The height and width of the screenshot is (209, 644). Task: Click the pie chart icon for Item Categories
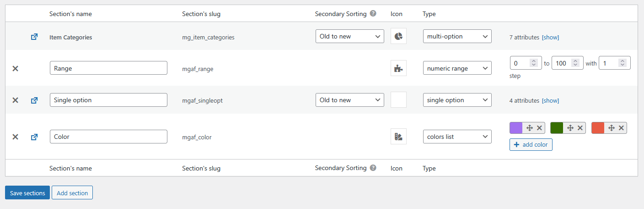pos(398,36)
